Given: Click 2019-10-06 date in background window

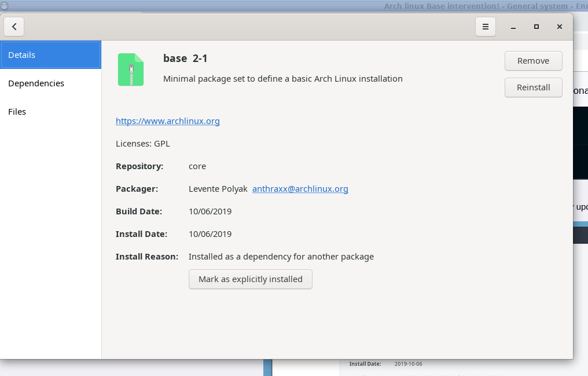Looking at the screenshot, I should coord(409,364).
